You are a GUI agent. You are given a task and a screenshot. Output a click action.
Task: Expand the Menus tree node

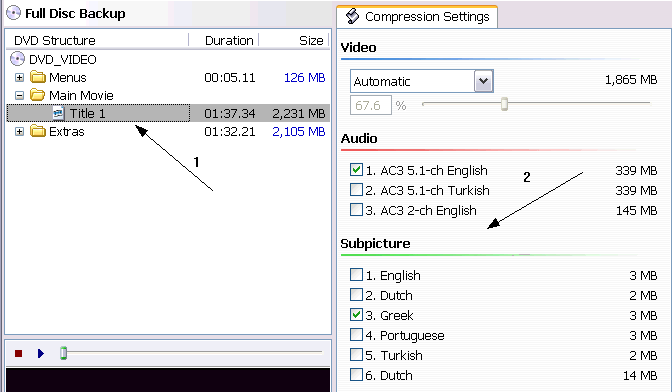(19, 78)
